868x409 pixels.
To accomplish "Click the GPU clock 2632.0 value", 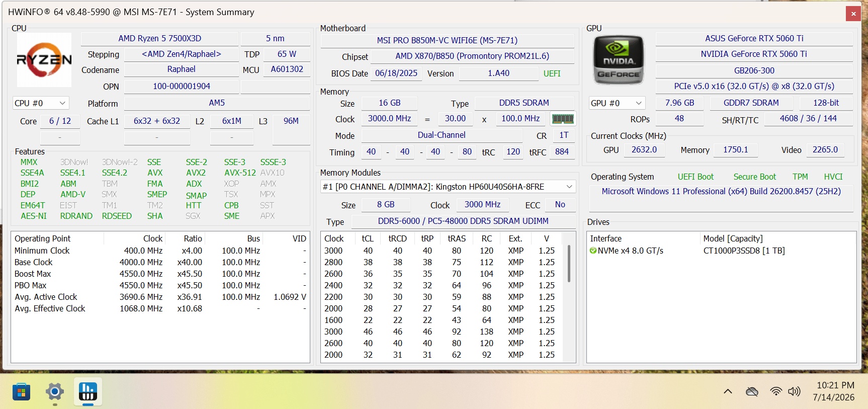I will [644, 149].
